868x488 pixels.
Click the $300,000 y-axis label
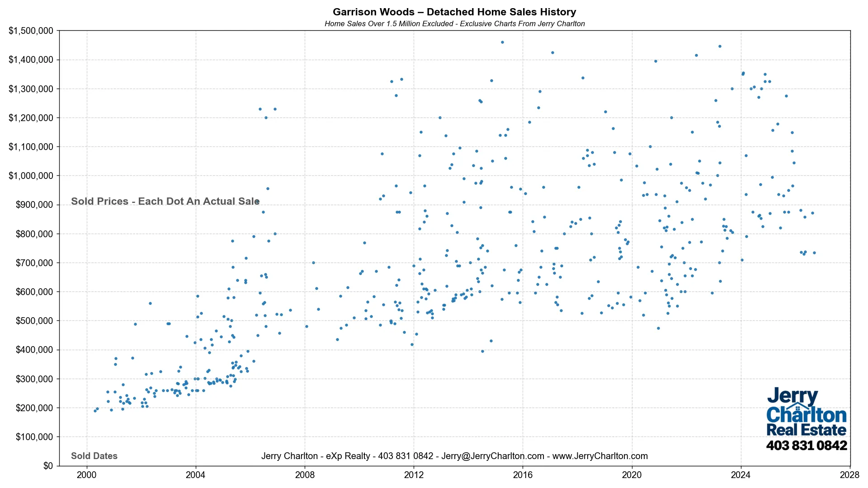(x=34, y=379)
